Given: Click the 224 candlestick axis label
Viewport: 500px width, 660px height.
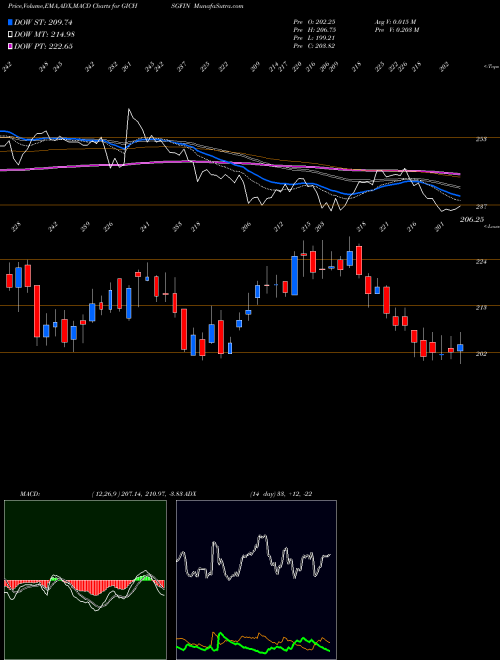Looking at the screenshot, I should (481, 261).
